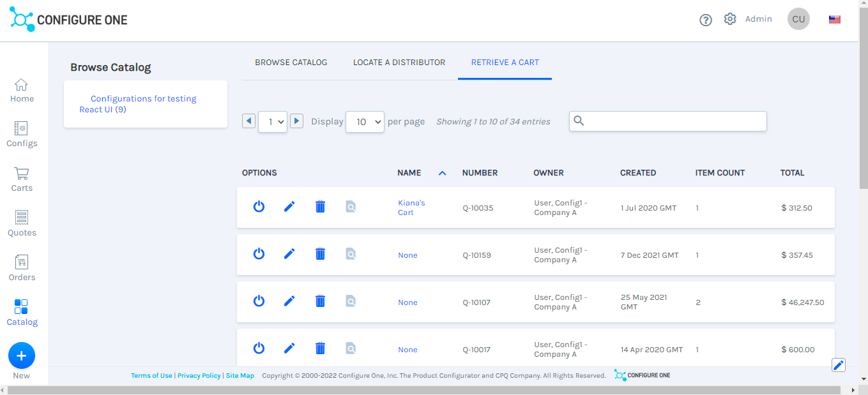
Task: Click the Created column header
Action: tap(638, 173)
